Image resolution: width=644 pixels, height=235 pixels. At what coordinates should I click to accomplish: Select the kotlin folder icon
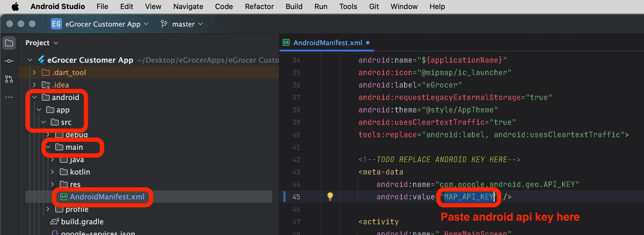click(64, 172)
